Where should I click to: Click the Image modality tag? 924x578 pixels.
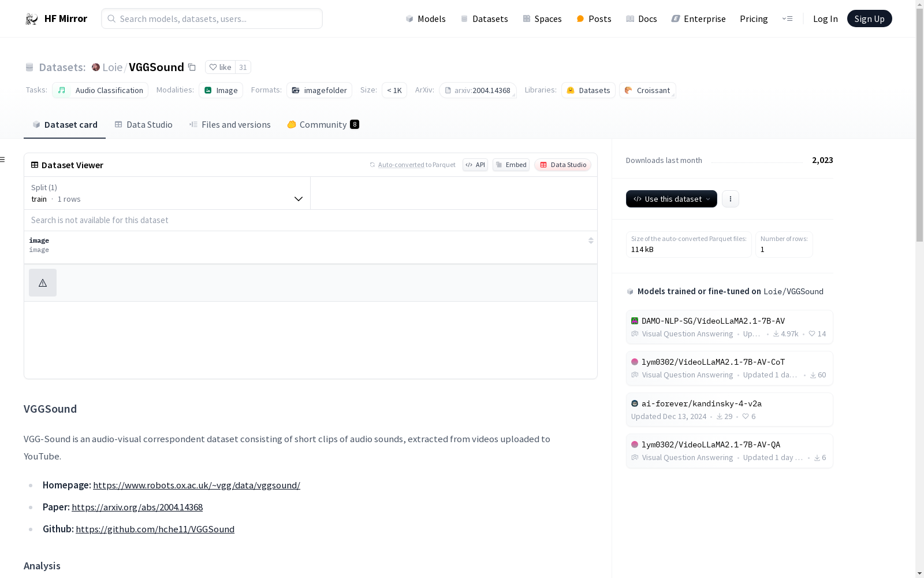(221, 90)
